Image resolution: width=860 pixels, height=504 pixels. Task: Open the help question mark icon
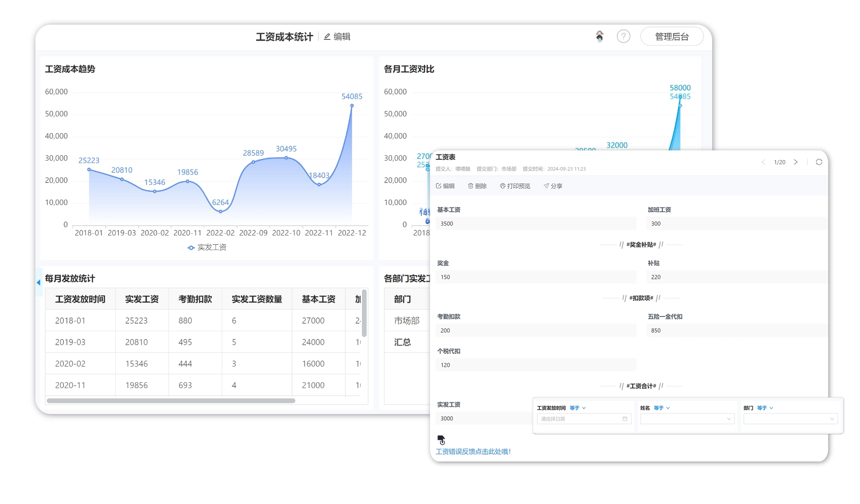(x=623, y=36)
